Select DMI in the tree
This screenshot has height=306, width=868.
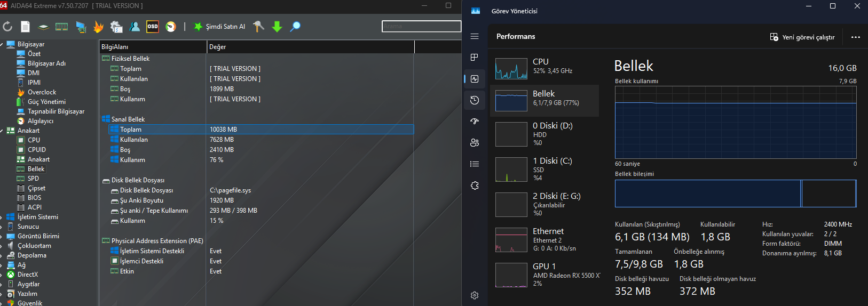tap(34, 73)
